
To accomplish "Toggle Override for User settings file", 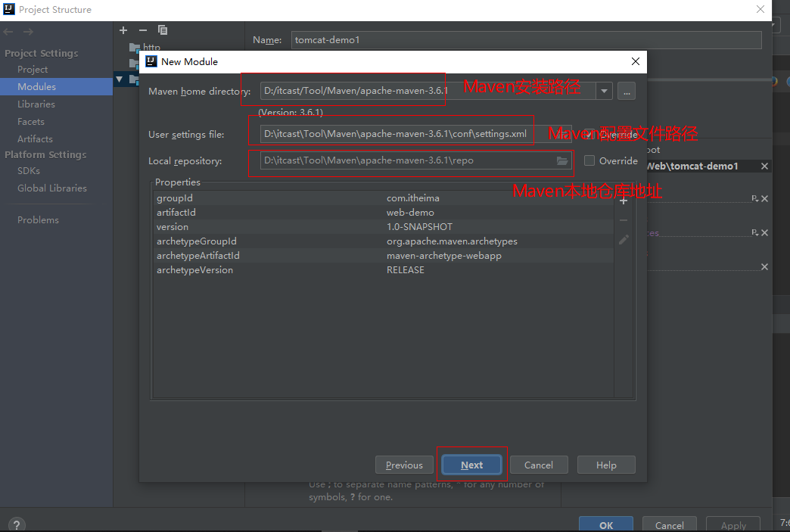I will click(x=589, y=135).
